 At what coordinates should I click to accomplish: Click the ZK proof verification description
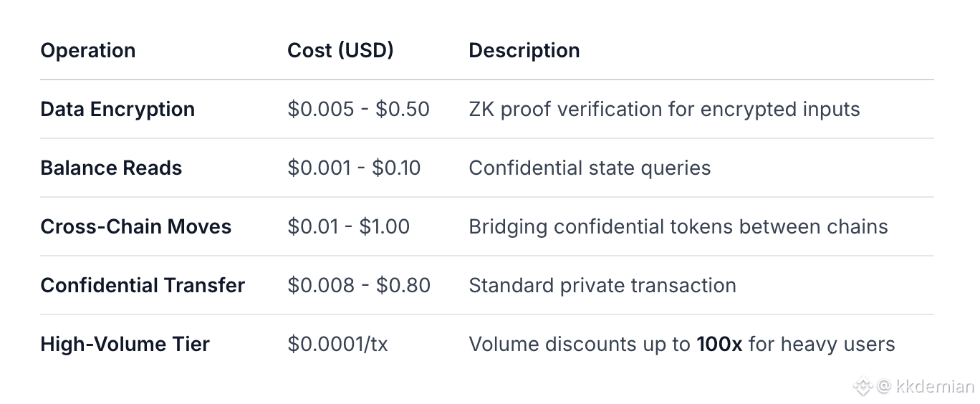pyautogui.click(x=664, y=110)
